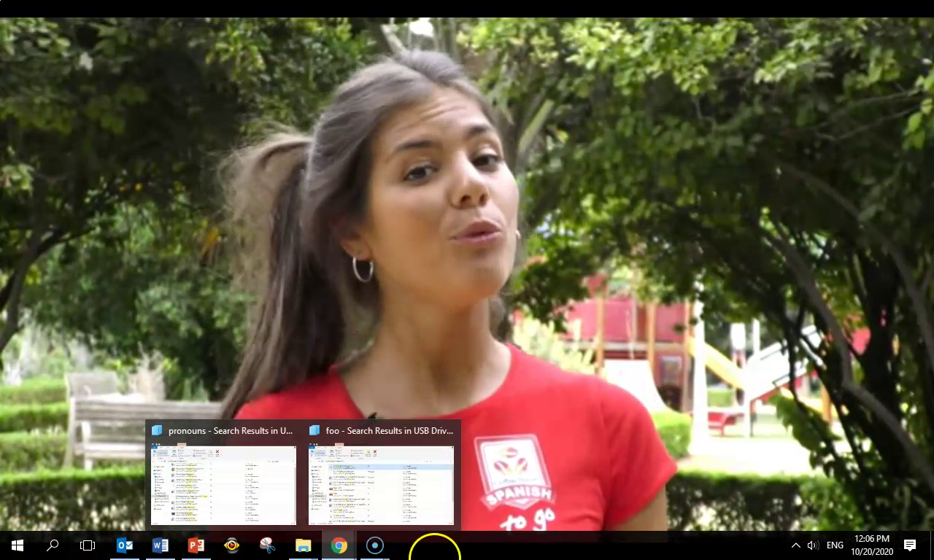Viewport: 934px width, 560px height.
Task: Change the ENG input language
Action: [x=835, y=545]
